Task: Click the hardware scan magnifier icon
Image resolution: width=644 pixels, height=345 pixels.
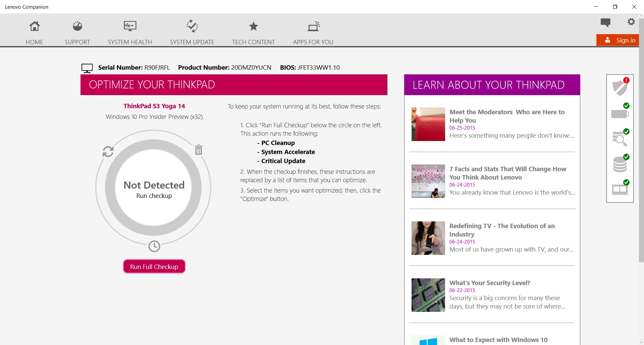Action: pos(620,139)
